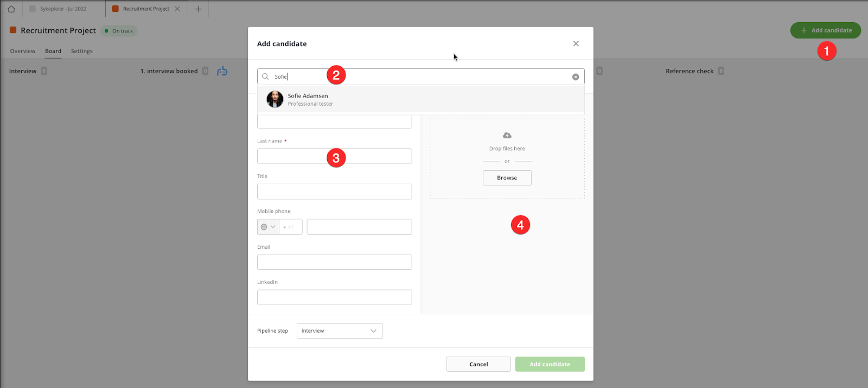868x388 pixels.
Task: Select Sofie Adamsen's profile photo
Action: point(275,99)
